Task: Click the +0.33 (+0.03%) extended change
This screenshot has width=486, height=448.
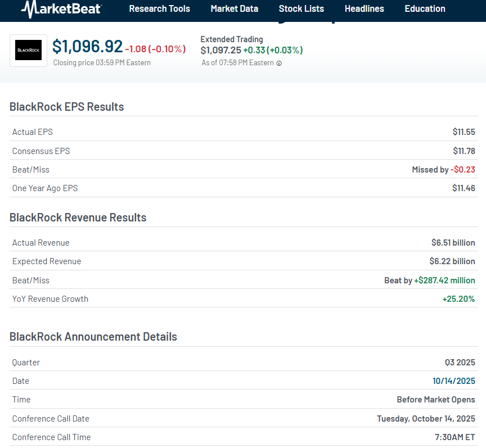Action: tap(273, 50)
